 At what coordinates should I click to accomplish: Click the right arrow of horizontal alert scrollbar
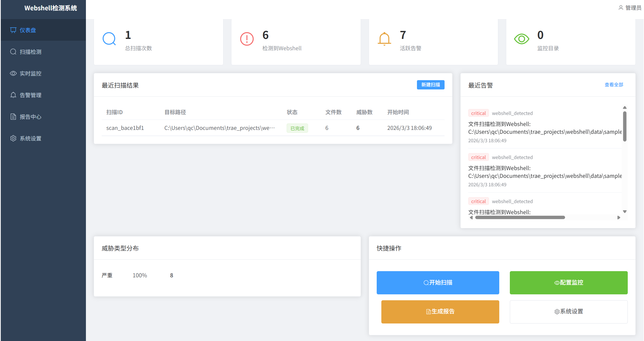point(618,218)
